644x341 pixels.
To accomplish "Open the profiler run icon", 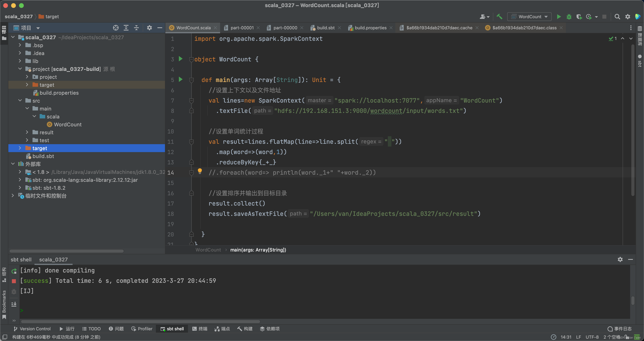I will point(589,17).
